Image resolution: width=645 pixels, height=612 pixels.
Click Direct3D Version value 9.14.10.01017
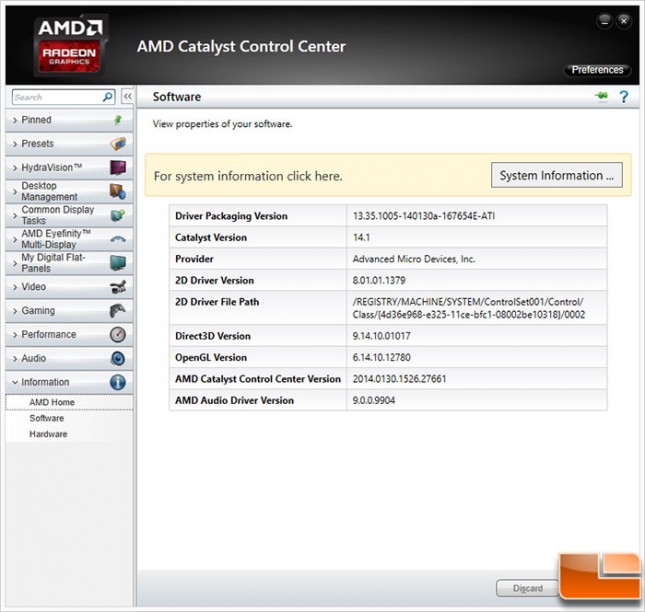pos(381,336)
